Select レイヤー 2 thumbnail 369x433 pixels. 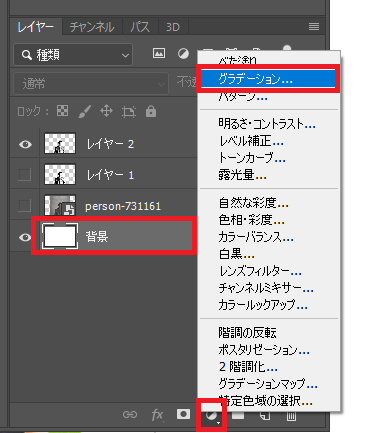(x=60, y=143)
